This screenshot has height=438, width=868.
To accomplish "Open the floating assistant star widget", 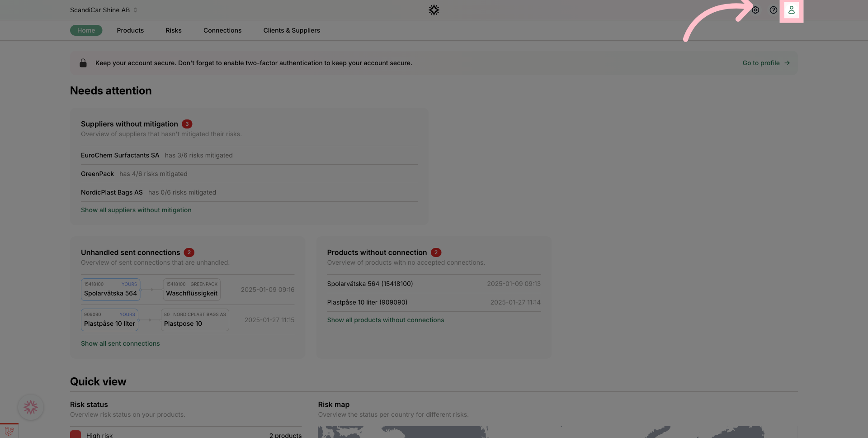I will [30, 407].
